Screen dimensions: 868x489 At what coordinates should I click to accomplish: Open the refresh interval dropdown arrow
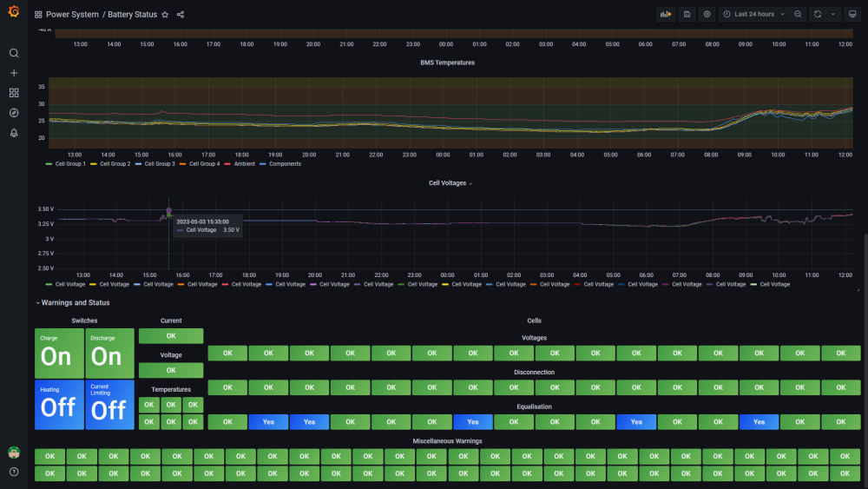coord(833,15)
